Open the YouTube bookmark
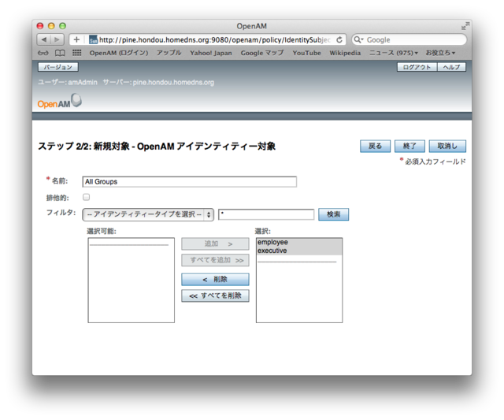504x420 pixels. point(306,53)
